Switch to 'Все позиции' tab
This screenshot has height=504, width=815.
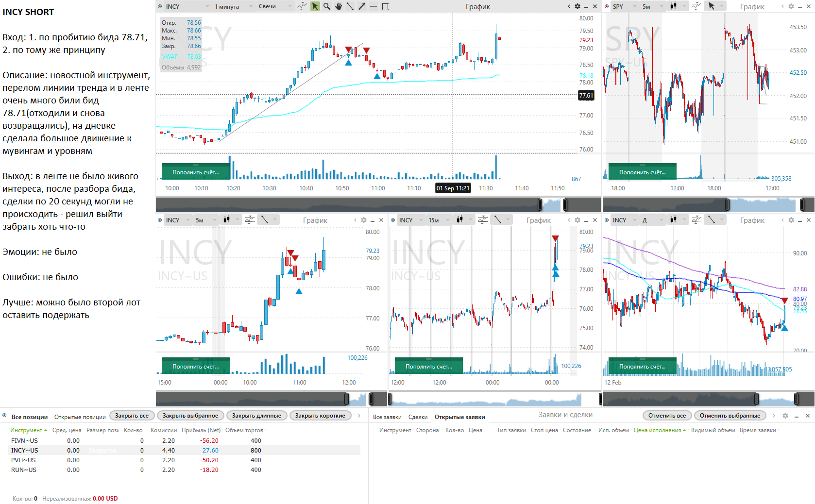(x=30, y=417)
